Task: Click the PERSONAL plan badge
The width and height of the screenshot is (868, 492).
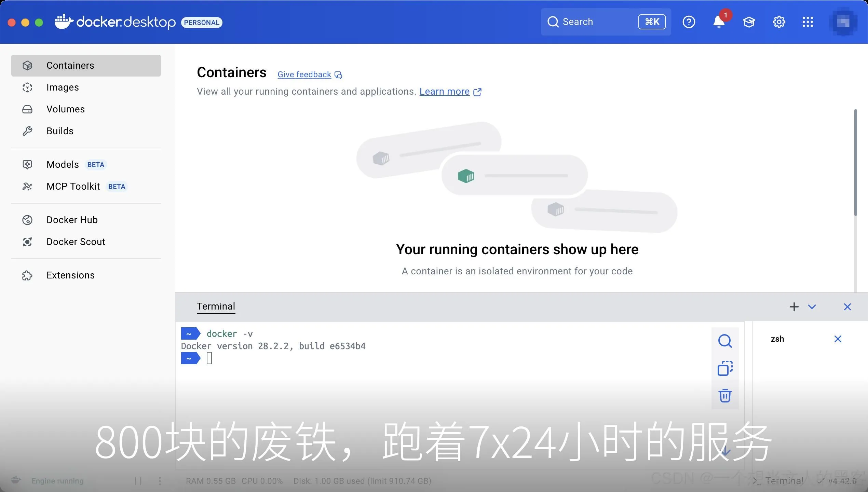Action: 202,23
